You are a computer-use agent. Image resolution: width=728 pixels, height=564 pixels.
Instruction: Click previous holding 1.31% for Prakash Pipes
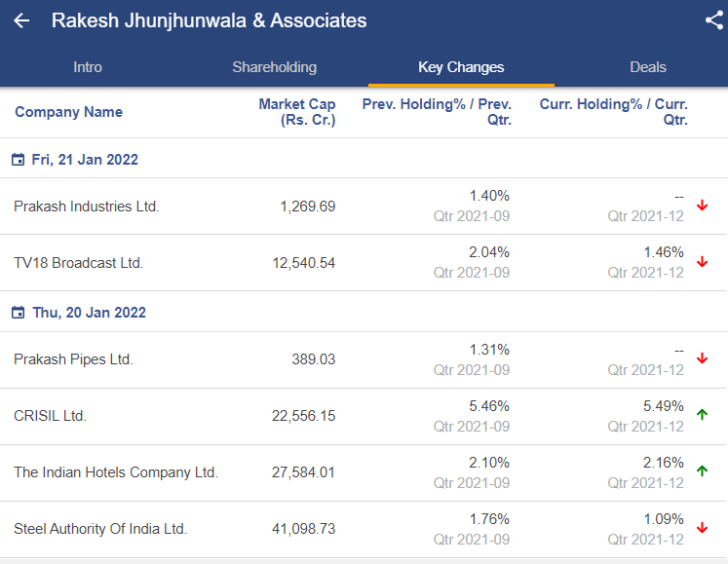489,350
